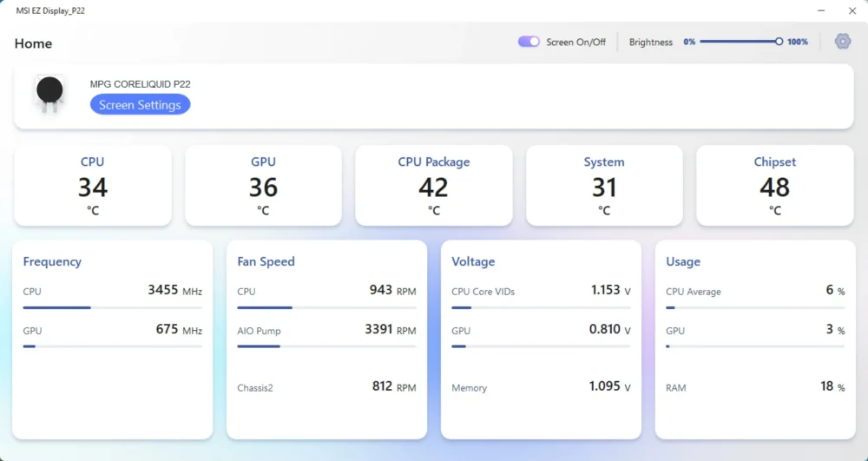
Task: Click the Voltage panel heading
Action: 473,261
